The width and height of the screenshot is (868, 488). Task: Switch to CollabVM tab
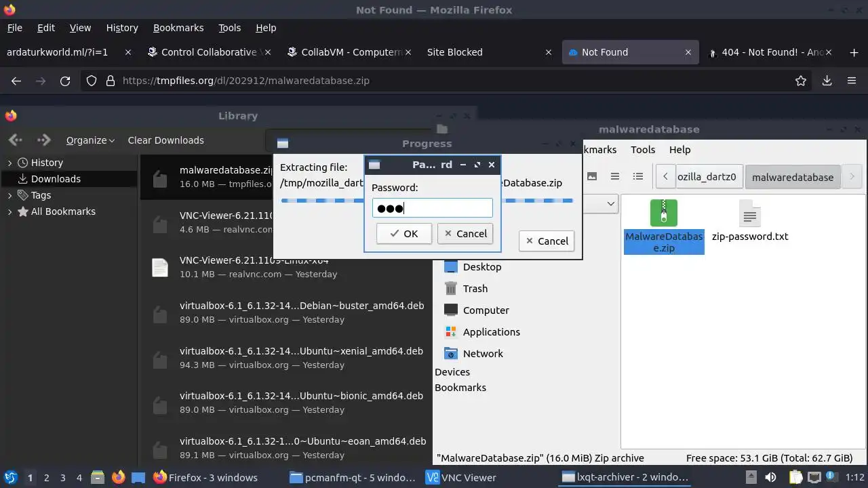click(349, 52)
